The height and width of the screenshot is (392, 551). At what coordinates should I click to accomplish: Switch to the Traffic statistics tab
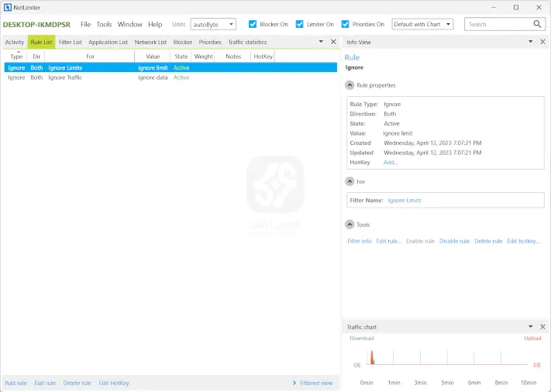point(247,42)
